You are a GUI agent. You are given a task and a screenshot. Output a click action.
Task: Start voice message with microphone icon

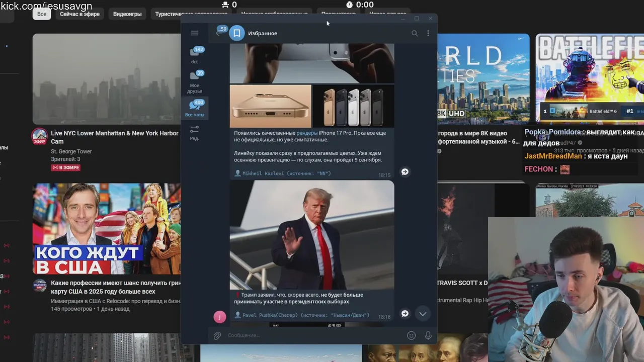tap(428, 335)
